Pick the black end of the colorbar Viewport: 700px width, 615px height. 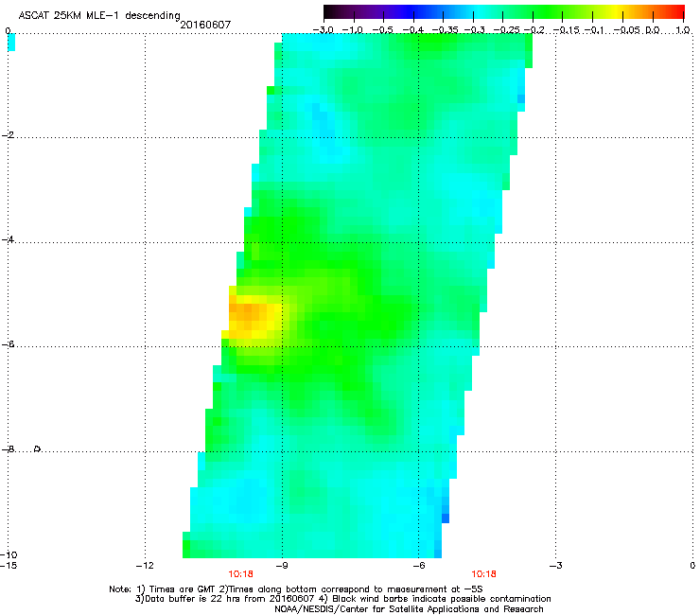[331, 12]
